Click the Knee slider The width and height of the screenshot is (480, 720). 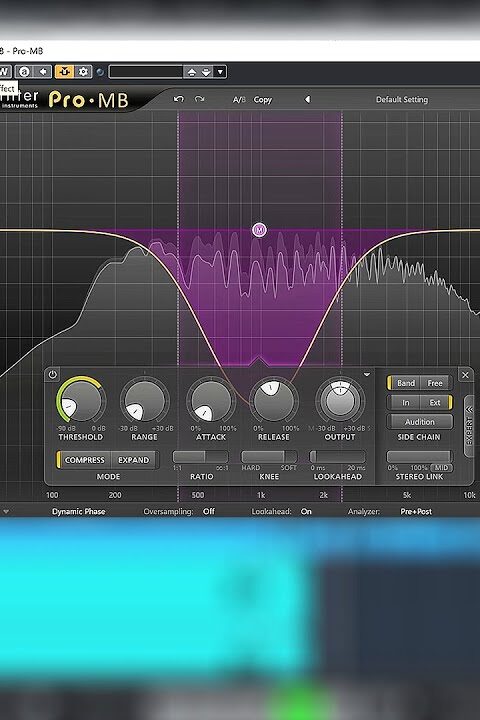269,456
